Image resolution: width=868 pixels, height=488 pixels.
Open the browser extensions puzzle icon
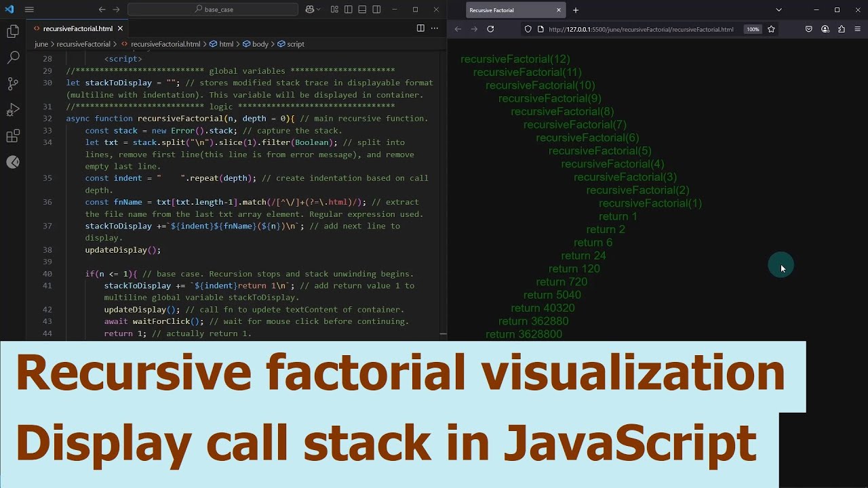(842, 29)
